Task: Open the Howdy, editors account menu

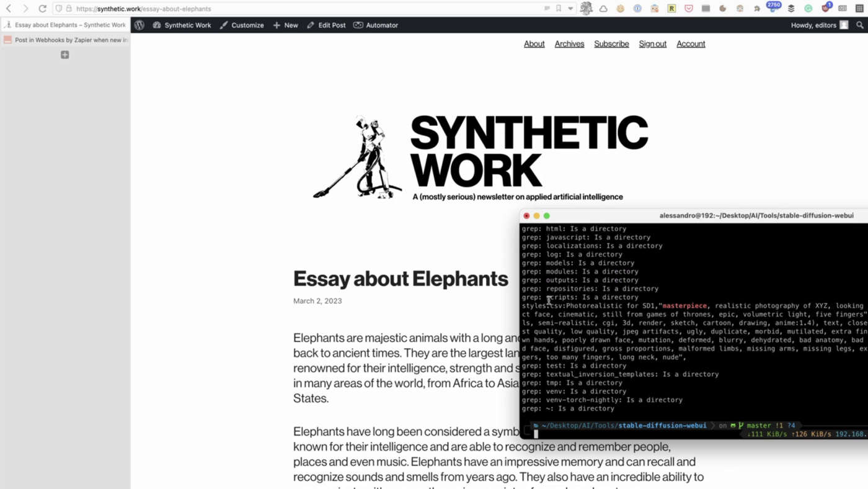Action: click(x=818, y=25)
